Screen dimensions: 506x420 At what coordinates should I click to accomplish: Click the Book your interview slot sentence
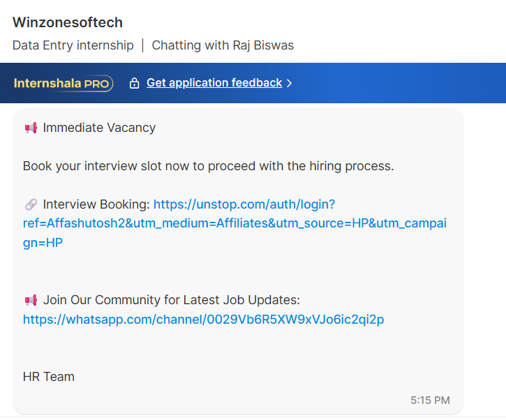pos(209,166)
